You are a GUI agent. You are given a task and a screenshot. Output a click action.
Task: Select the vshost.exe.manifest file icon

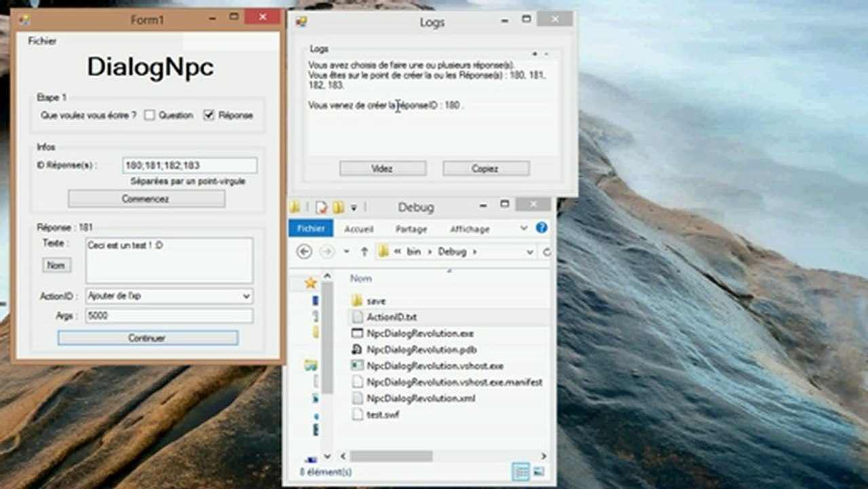(x=358, y=382)
